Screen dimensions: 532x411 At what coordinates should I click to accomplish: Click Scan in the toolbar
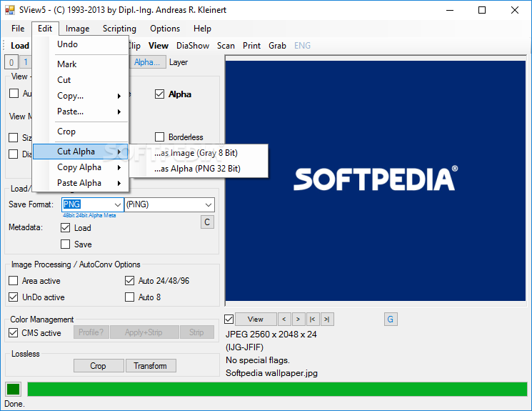point(226,46)
